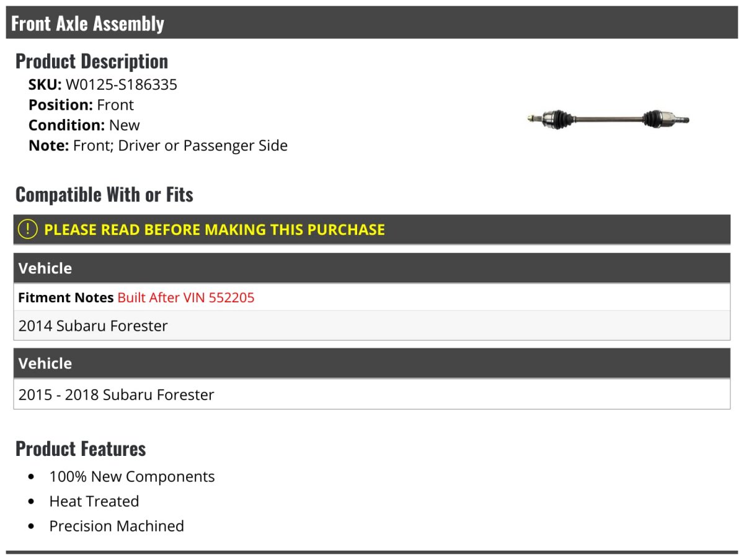Click the 100% New Components bullet item
Viewport: 744px width, 560px height.
click(x=132, y=476)
